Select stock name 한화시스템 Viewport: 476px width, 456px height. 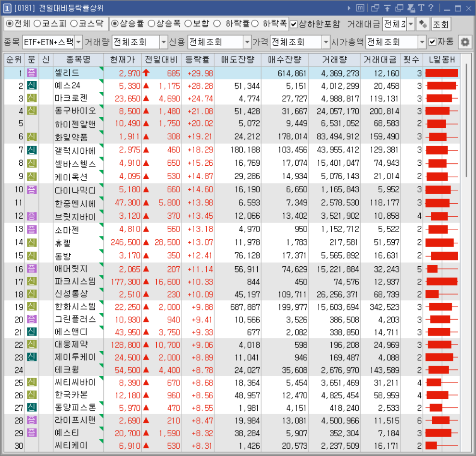click(x=75, y=307)
